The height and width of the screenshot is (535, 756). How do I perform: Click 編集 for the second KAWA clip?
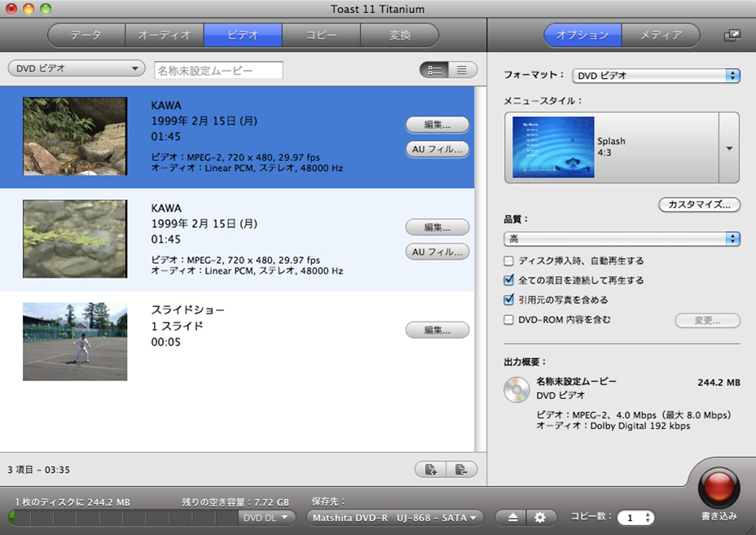coord(437,227)
